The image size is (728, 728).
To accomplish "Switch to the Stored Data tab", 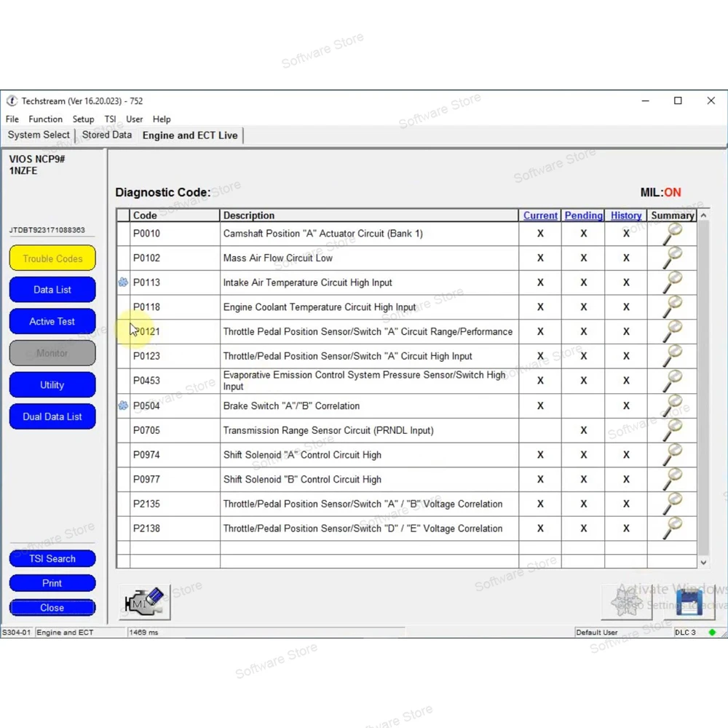I will 107,135.
